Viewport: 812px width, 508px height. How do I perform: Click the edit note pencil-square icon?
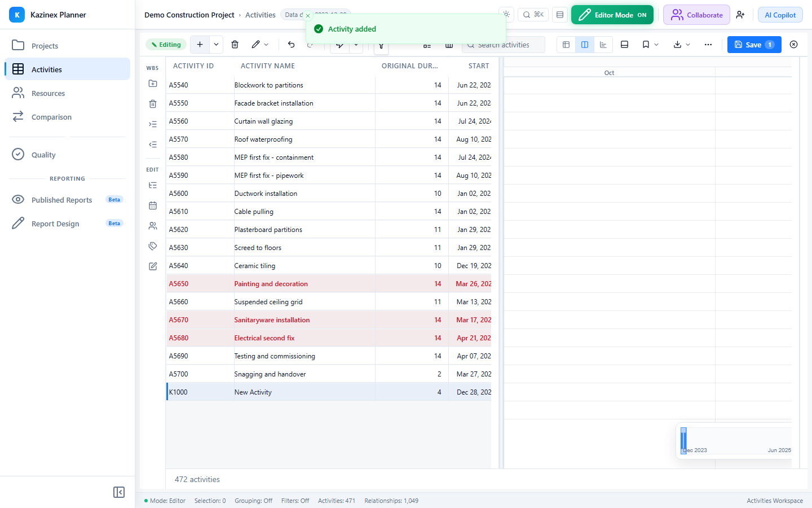153,266
